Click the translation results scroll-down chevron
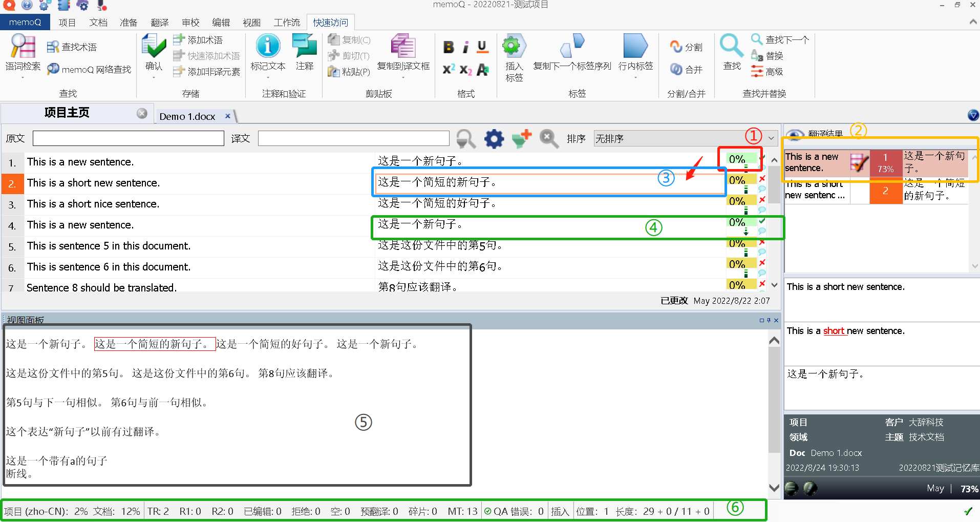The height and width of the screenshot is (522, 980). [x=974, y=266]
